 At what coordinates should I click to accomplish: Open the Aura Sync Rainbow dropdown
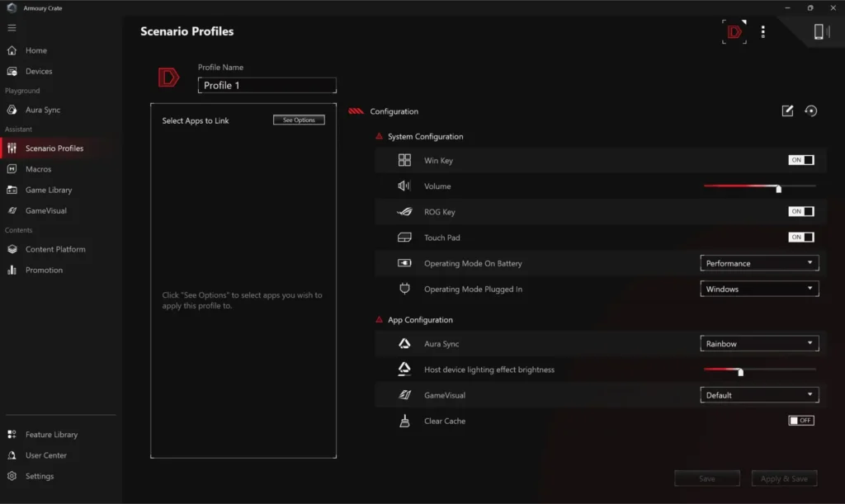(758, 343)
